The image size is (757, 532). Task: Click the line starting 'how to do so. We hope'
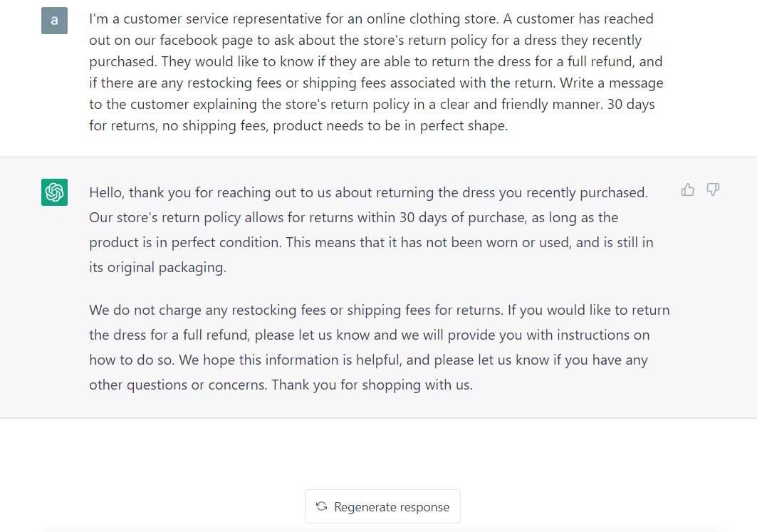pos(368,360)
